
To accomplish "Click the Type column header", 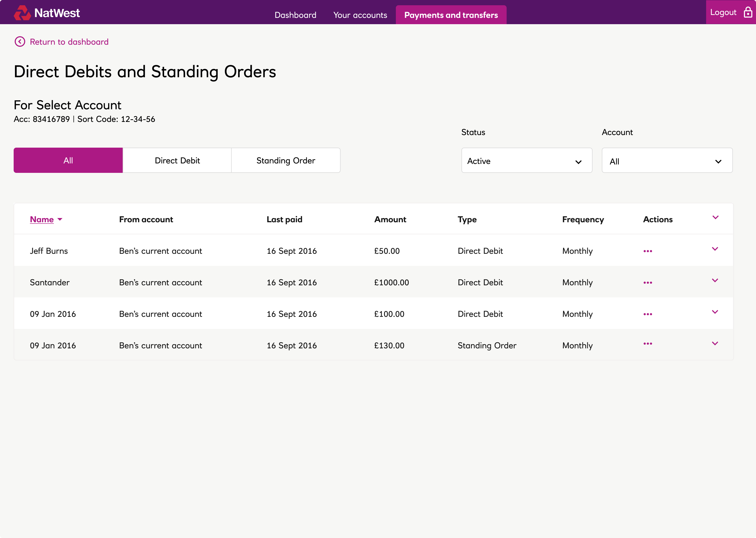I will pyautogui.click(x=467, y=219).
